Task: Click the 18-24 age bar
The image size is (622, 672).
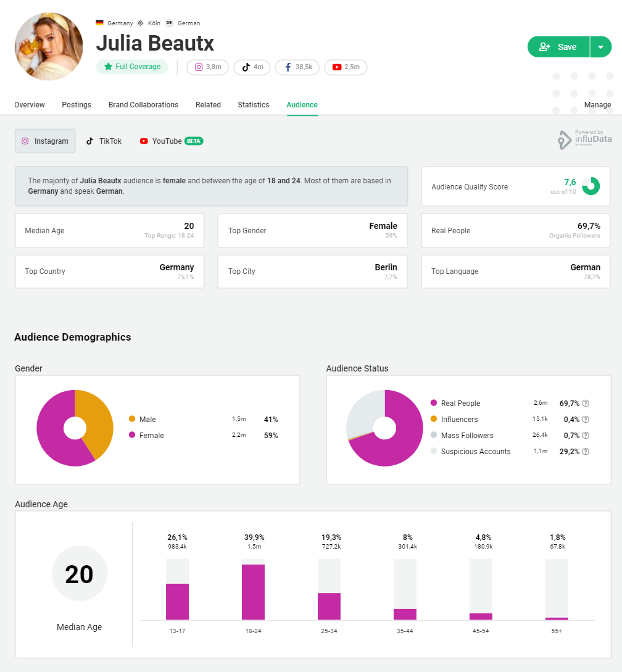Action: click(253, 589)
